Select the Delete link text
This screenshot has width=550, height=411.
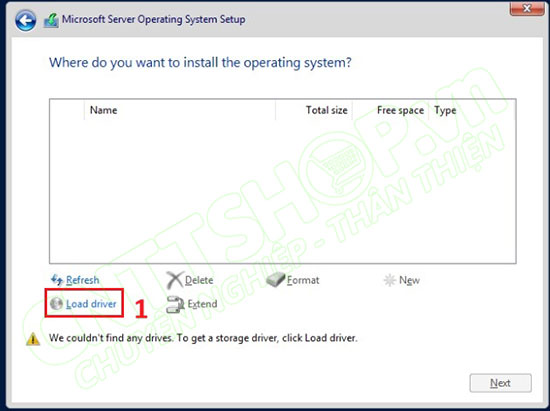click(x=199, y=280)
